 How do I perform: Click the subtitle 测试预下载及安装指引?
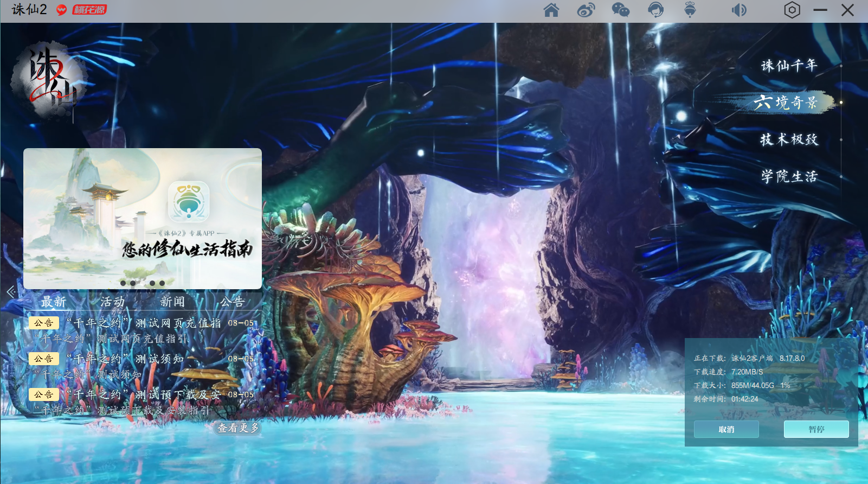pos(153,410)
